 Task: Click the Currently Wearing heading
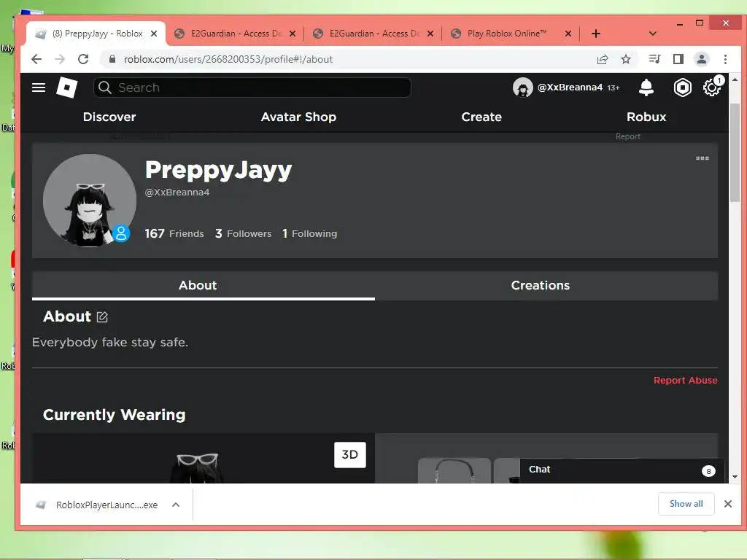[x=115, y=415]
